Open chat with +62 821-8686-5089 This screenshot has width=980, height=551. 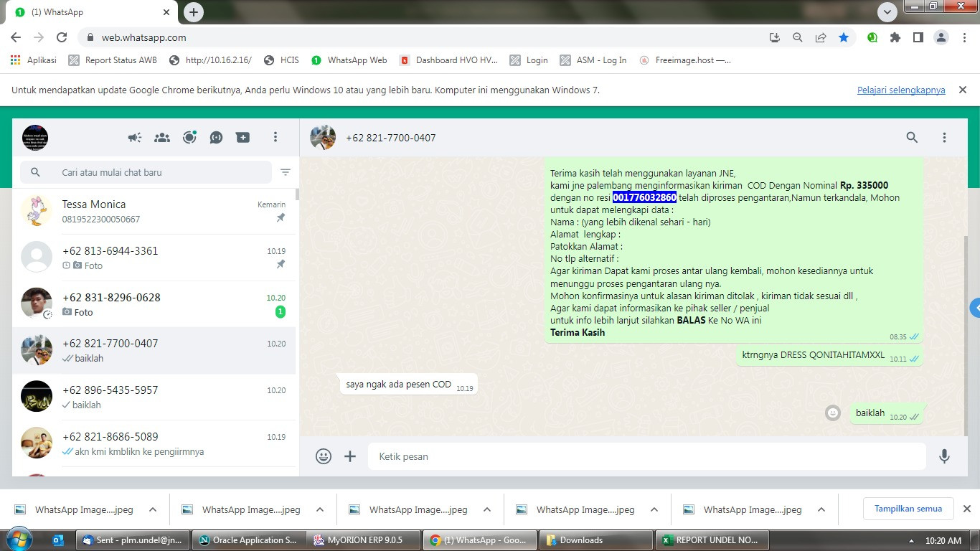pos(154,443)
